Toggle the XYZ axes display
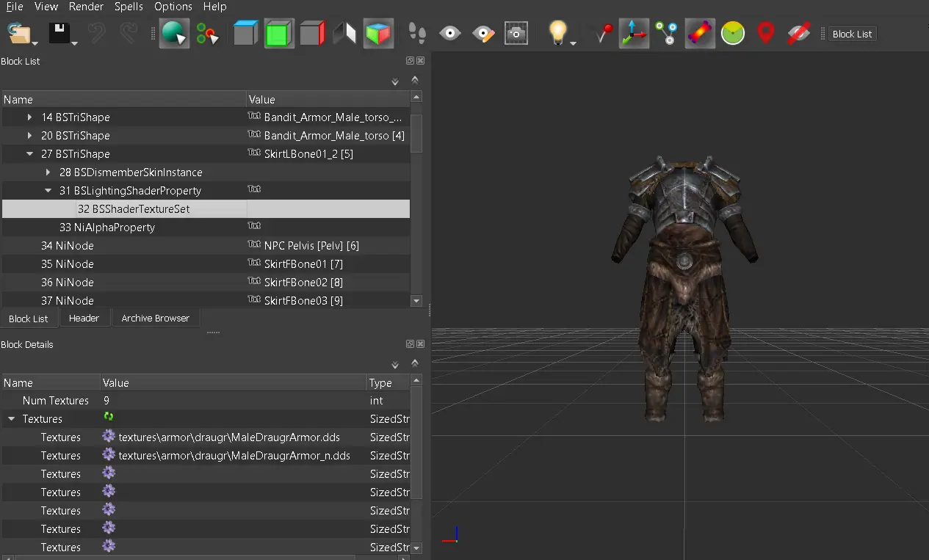The image size is (929, 560). pyautogui.click(x=634, y=34)
